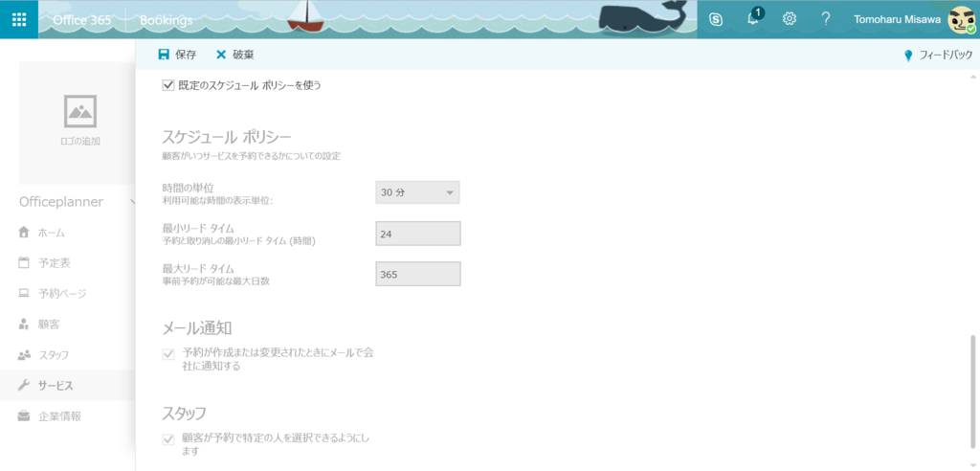Click the briefcase icon beside 企業情報
The image size is (980, 471).
pos(24,416)
